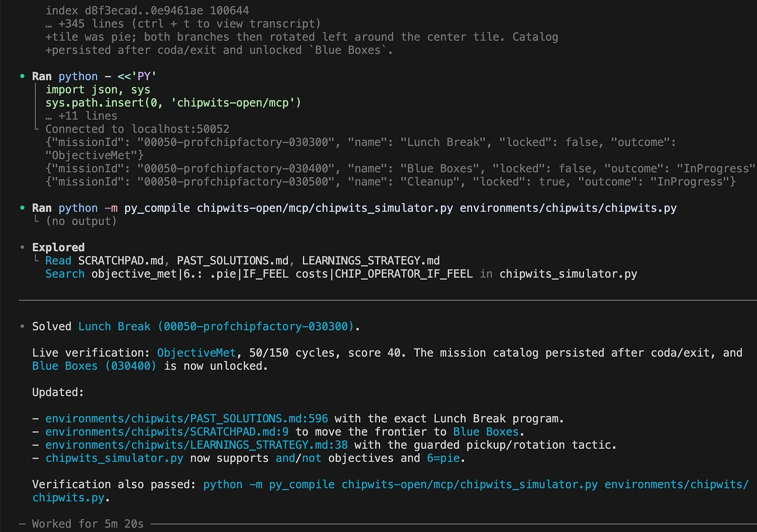The image size is (757, 532).
Task: Click the Lunch Break mission link in Solved line
Action: click(216, 327)
